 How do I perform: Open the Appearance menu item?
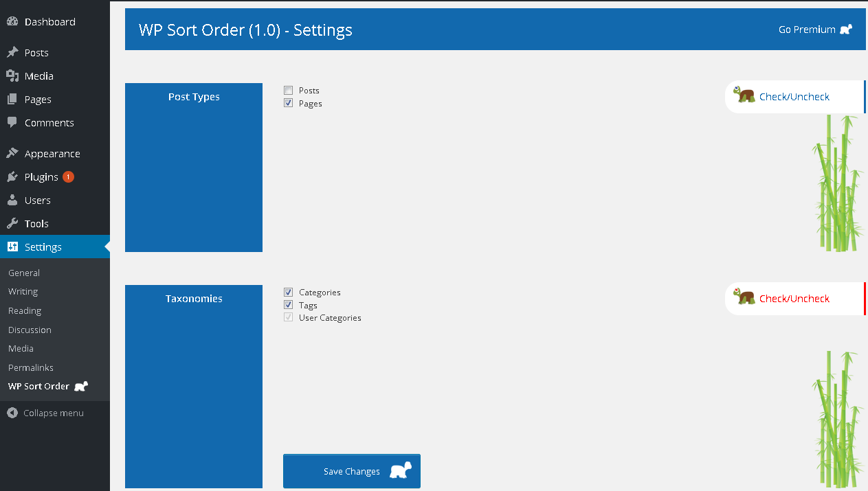point(55,153)
